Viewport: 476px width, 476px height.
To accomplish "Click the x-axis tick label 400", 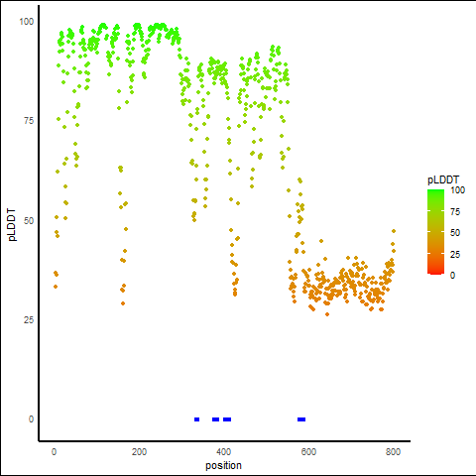I will click(223, 452).
